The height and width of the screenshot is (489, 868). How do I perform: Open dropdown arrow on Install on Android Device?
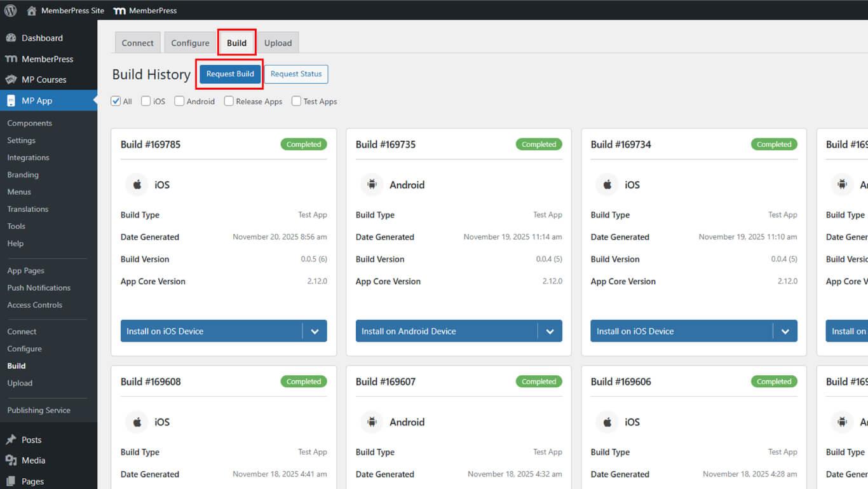tap(550, 331)
